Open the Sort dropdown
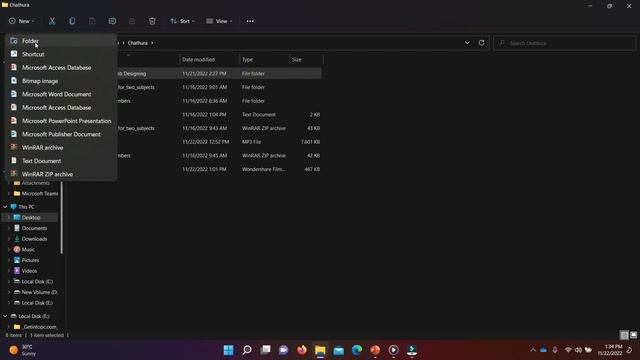Viewport: 640px width, 360px height. click(x=182, y=21)
